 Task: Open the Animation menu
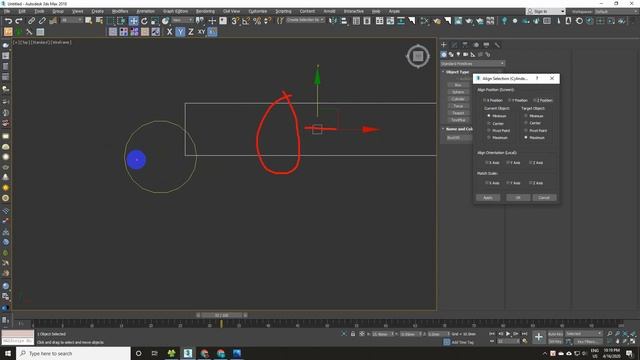click(145, 11)
